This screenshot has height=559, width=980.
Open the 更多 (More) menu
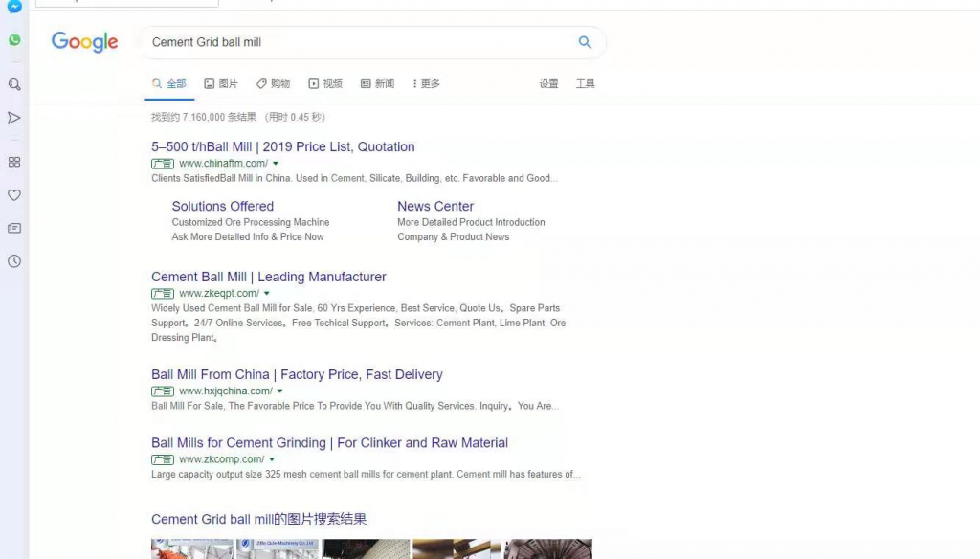click(x=426, y=84)
